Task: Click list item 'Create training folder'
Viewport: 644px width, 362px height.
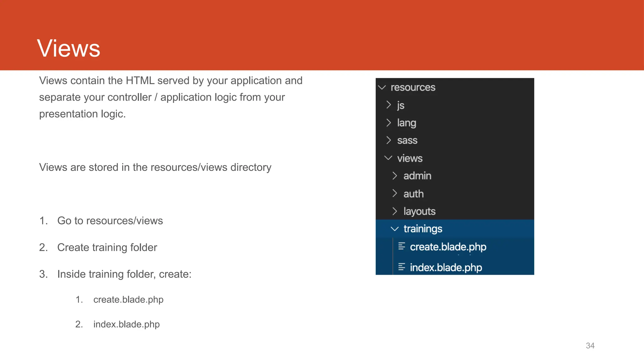Action: click(107, 248)
